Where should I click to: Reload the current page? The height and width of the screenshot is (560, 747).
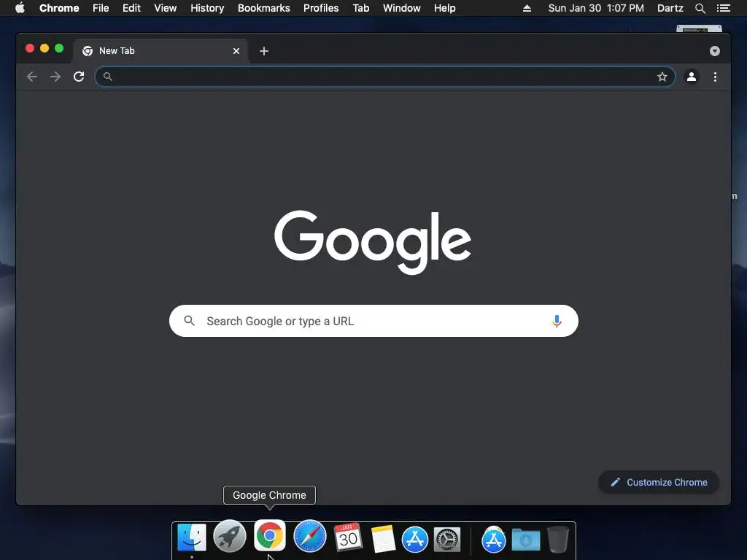coord(79,77)
